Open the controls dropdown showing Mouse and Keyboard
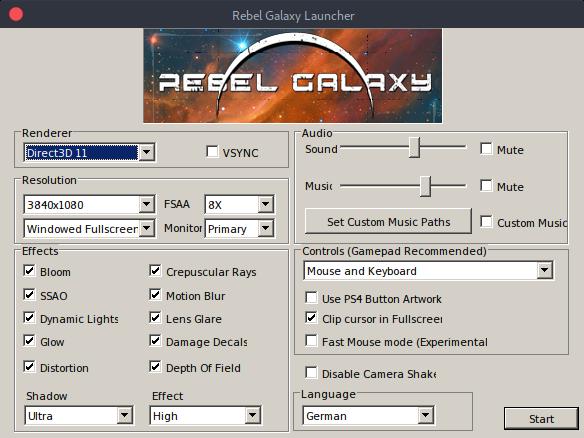 tap(428, 271)
